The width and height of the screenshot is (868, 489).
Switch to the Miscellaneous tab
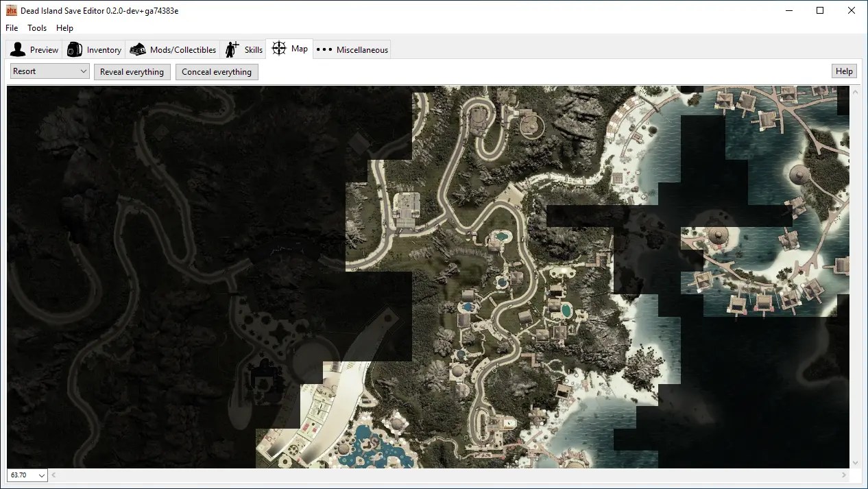tap(352, 49)
